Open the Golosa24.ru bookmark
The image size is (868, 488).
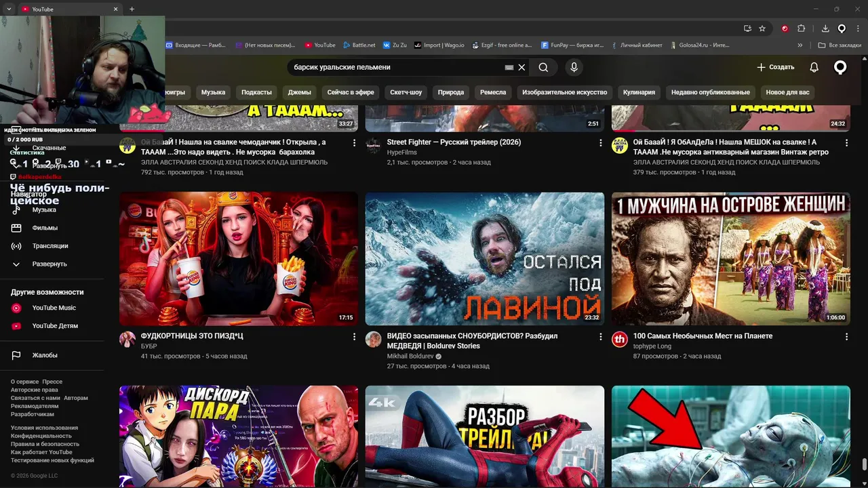click(699, 45)
